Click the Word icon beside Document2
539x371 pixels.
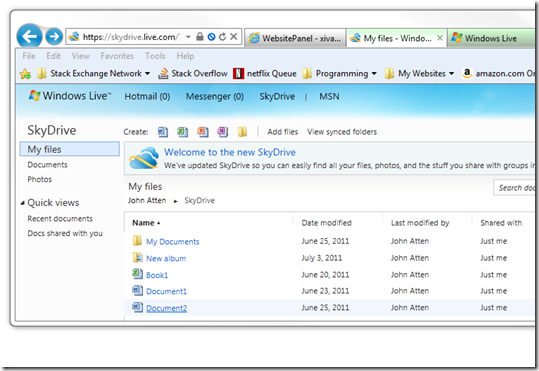[138, 307]
